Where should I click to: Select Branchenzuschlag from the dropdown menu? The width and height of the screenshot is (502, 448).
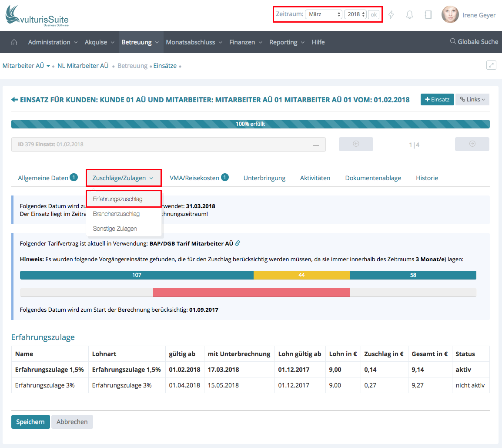(116, 214)
